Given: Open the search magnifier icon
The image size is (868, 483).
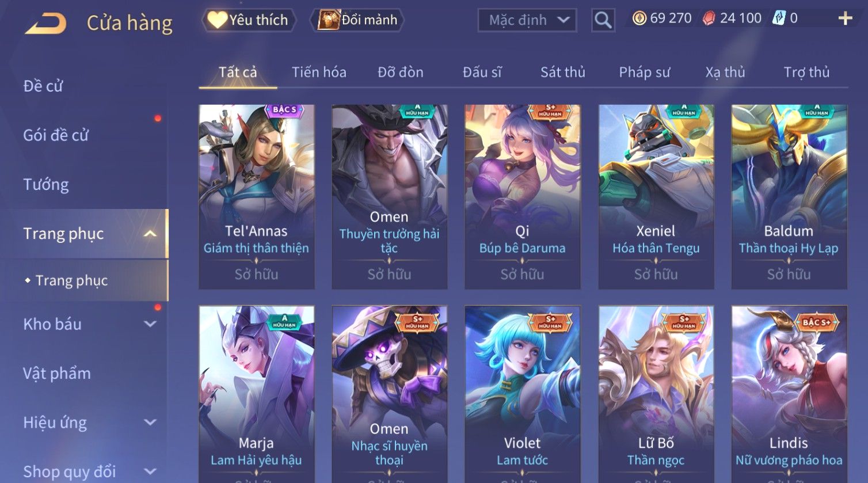Looking at the screenshot, I should (x=603, y=20).
